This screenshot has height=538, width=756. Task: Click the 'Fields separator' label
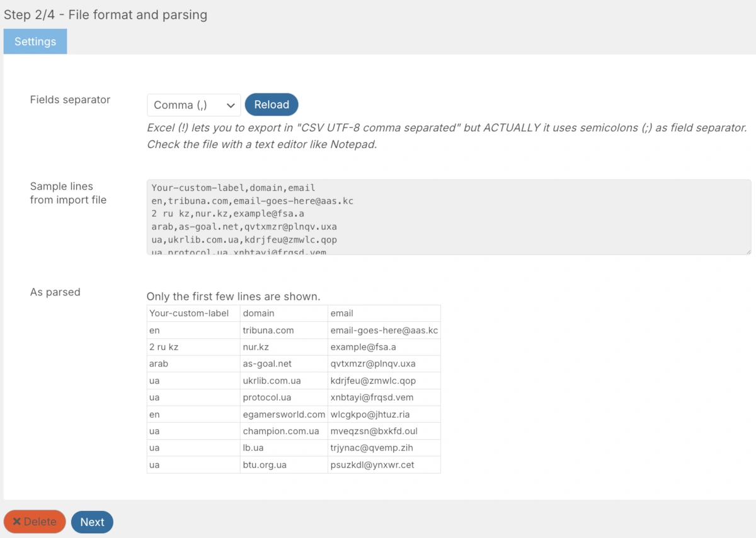(70, 100)
